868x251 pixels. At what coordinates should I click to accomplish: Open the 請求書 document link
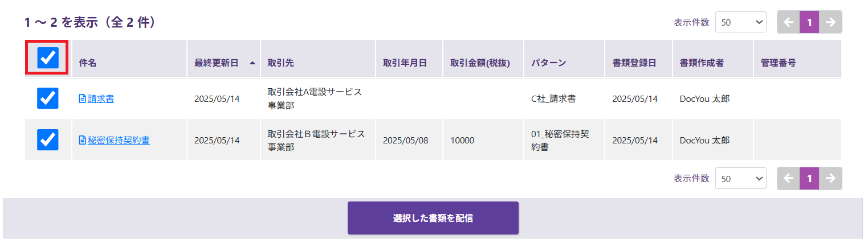pos(101,99)
